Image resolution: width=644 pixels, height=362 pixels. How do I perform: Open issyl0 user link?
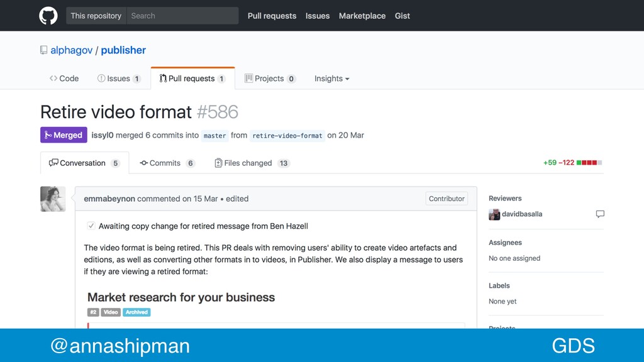[103, 135]
